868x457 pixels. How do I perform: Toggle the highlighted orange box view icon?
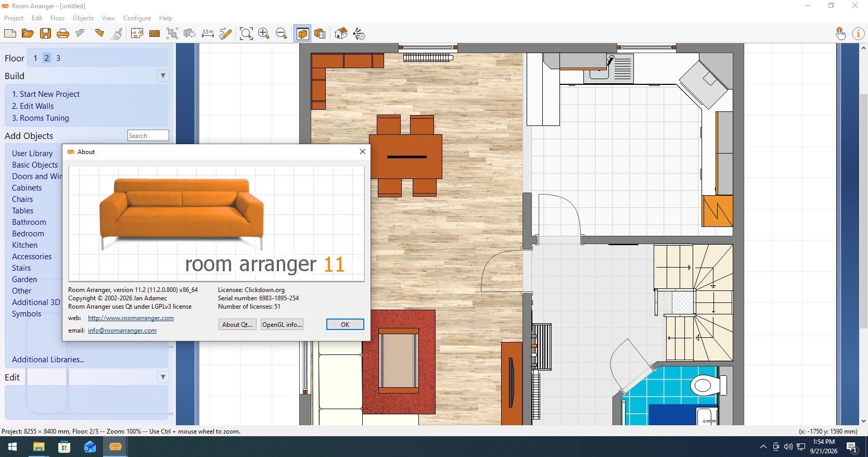click(302, 34)
